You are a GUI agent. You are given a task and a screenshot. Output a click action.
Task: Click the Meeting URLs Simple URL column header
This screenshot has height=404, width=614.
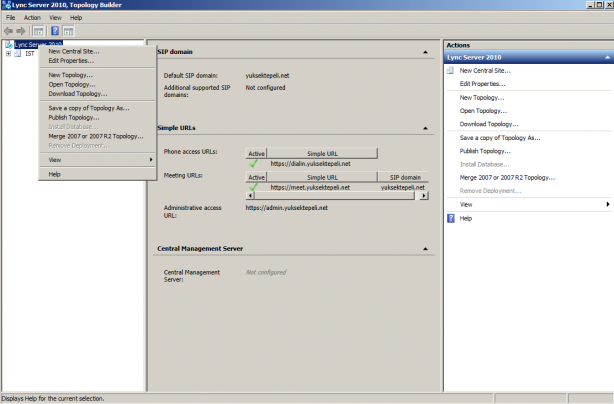[322, 177]
